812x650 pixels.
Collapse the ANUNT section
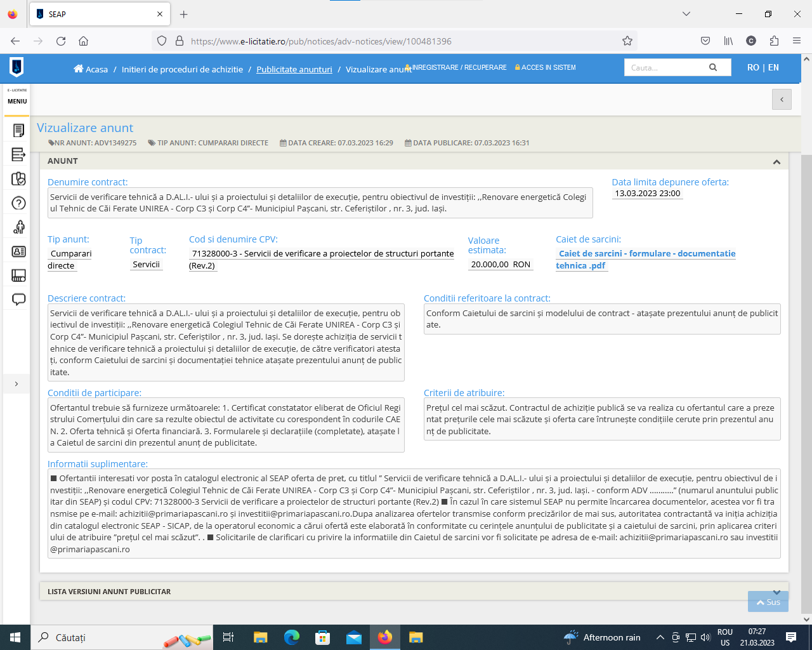[x=776, y=161]
